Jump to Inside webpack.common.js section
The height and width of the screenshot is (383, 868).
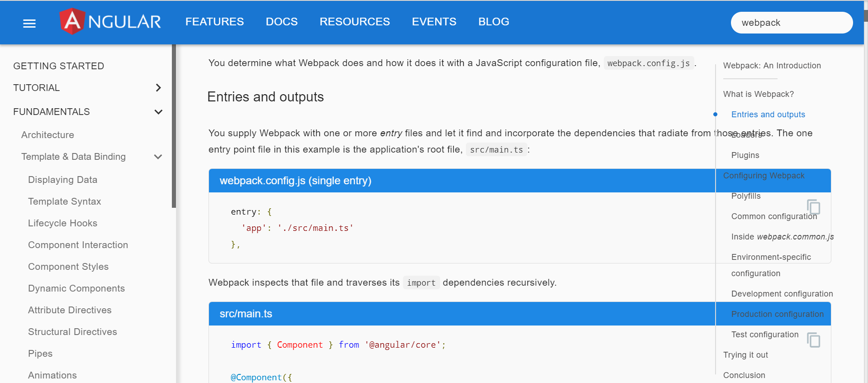(x=783, y=237)
